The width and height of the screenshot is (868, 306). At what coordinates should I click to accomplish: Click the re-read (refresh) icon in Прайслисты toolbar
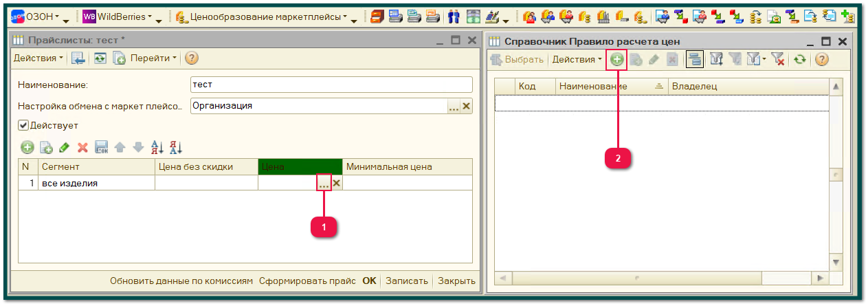100,58
